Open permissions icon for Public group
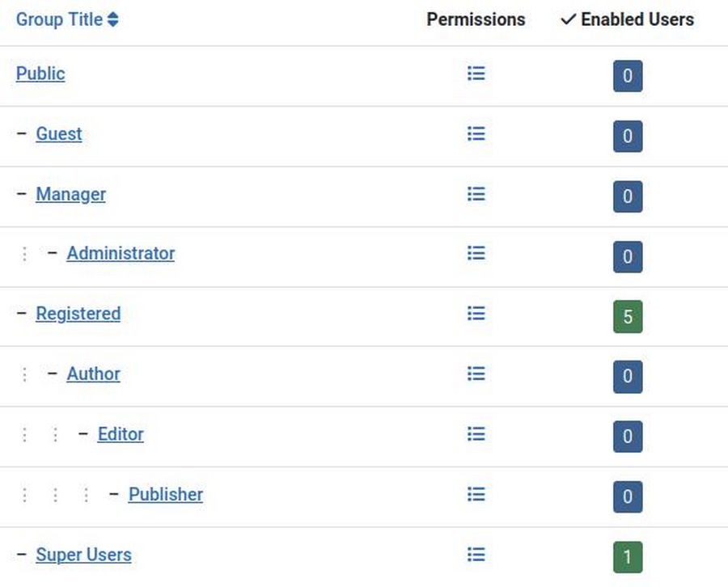This screenshot has height=587, width=728. tap(476, 74)
